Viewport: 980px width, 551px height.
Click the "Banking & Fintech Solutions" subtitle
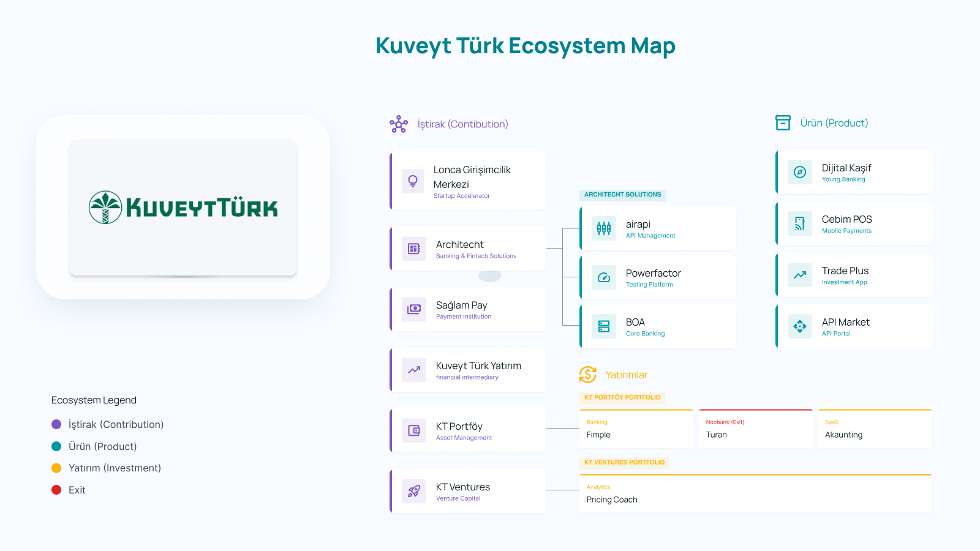476,256
